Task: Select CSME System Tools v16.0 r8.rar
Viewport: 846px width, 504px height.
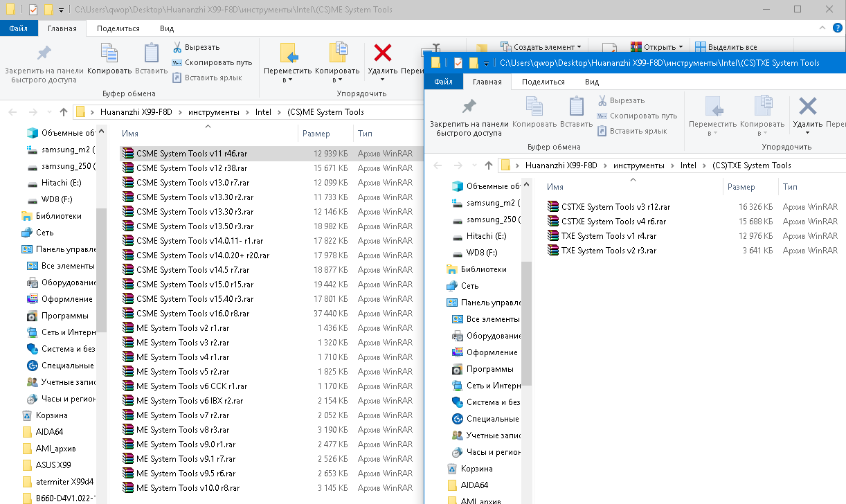Action: [x=270, y=314]
